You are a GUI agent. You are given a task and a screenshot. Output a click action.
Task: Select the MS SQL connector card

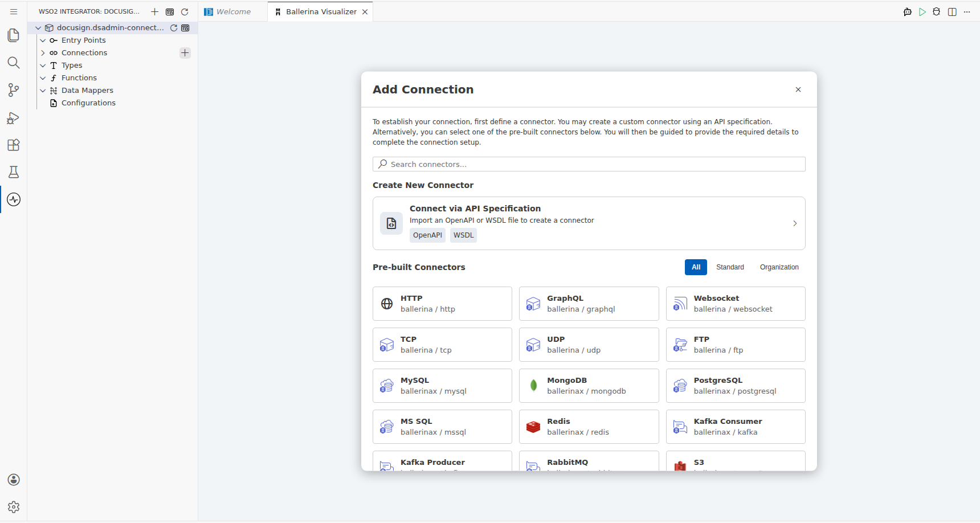(x=442, y=427)
